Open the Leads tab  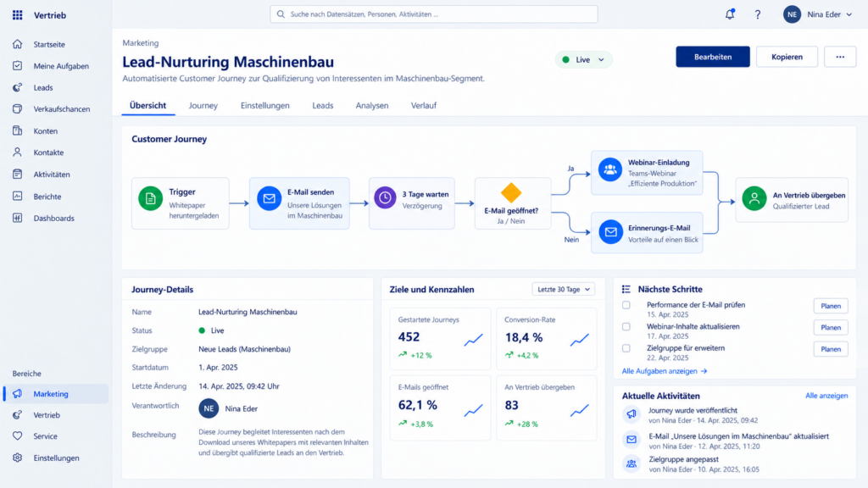[323, 105]
